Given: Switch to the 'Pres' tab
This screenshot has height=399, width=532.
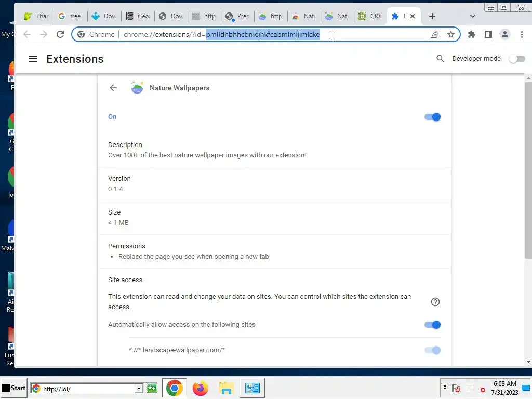Looking at the screenshot, I should click(x=237, y=16).
